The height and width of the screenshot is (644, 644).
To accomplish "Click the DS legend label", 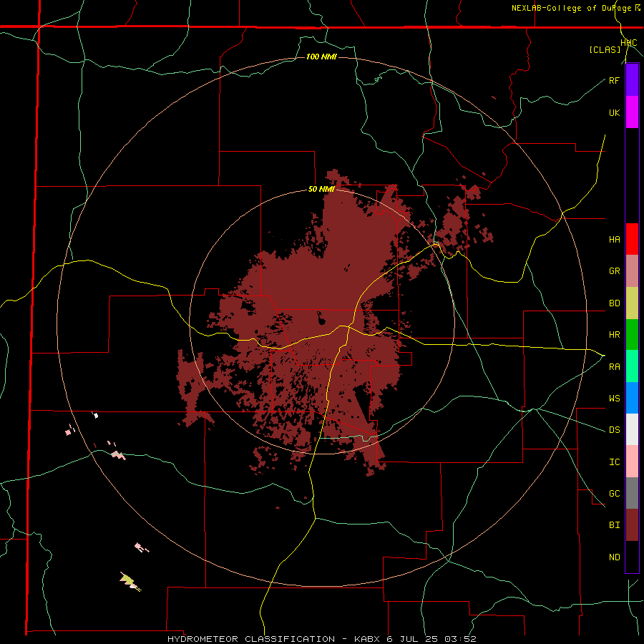I will [x=614, y=429].
